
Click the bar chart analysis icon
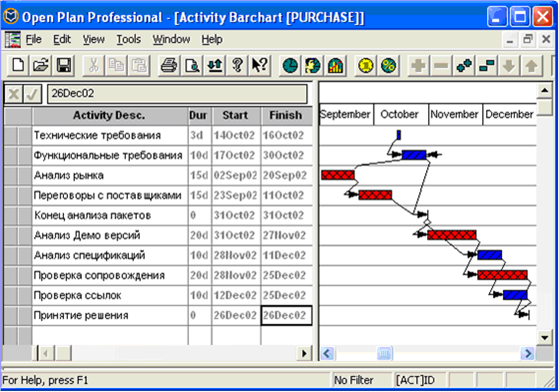click(335, 66)
